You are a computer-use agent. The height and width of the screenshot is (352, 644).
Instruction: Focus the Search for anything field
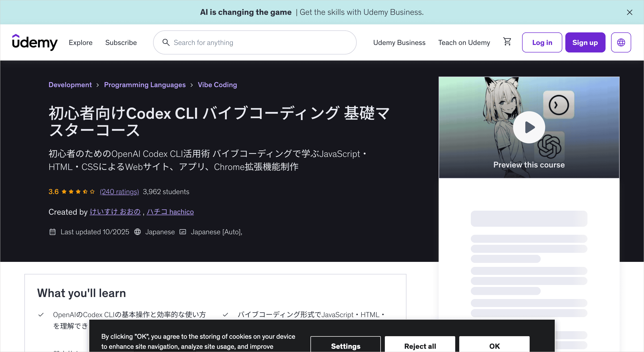coord(255,42)
